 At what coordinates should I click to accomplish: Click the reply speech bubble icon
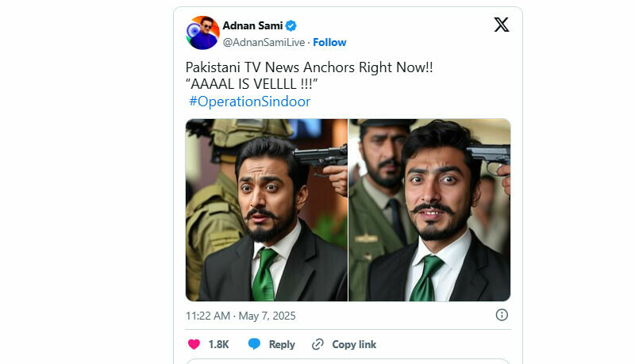pos(254,344)
